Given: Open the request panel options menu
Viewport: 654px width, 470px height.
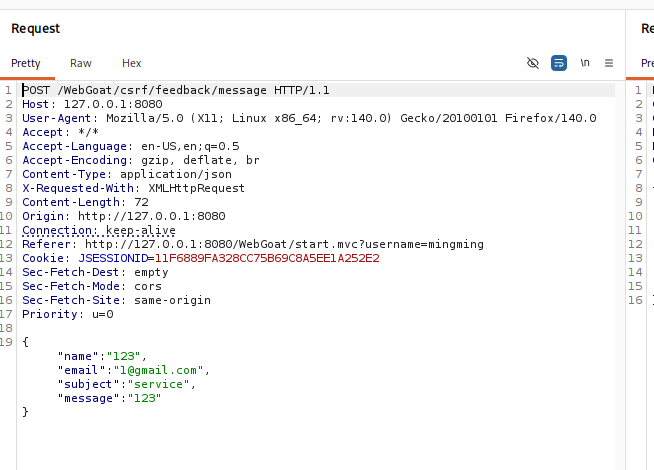Looking at the screenshot, I should tap(609, 63).
